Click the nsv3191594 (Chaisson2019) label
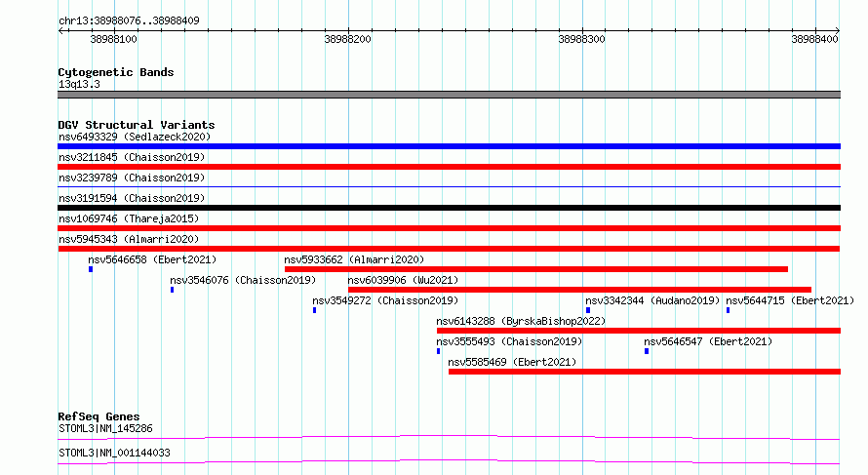This screenshot has height=475, width=868. click(x=132, y=198)
